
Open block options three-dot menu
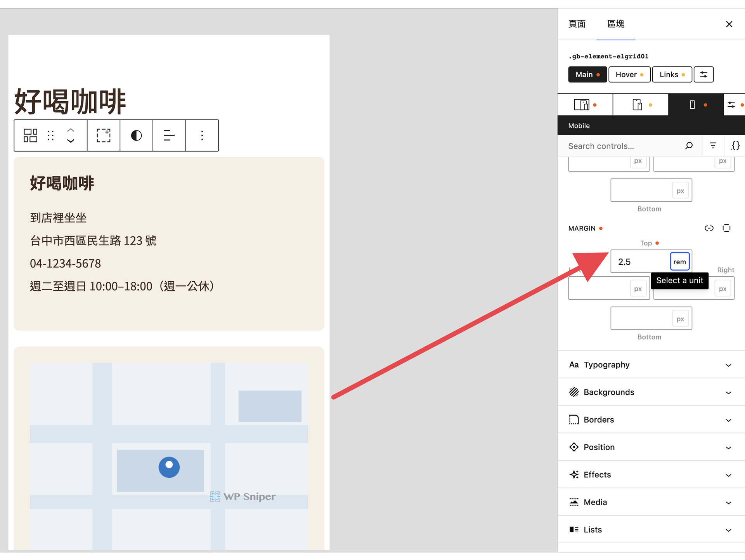[x=202, y=135]
